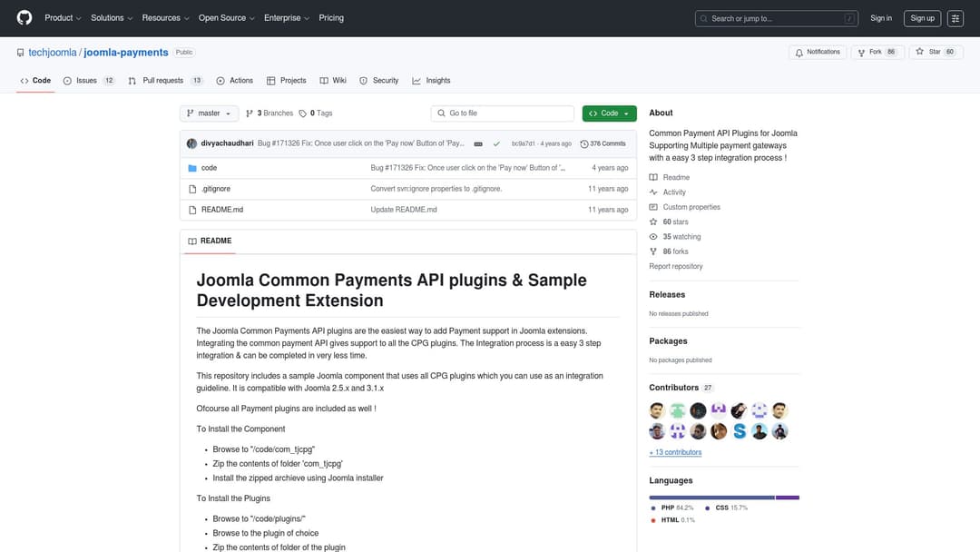This screenshot has height=552, width=980.
Task: Open the Insights tab
Action: (x=431, y=81)
